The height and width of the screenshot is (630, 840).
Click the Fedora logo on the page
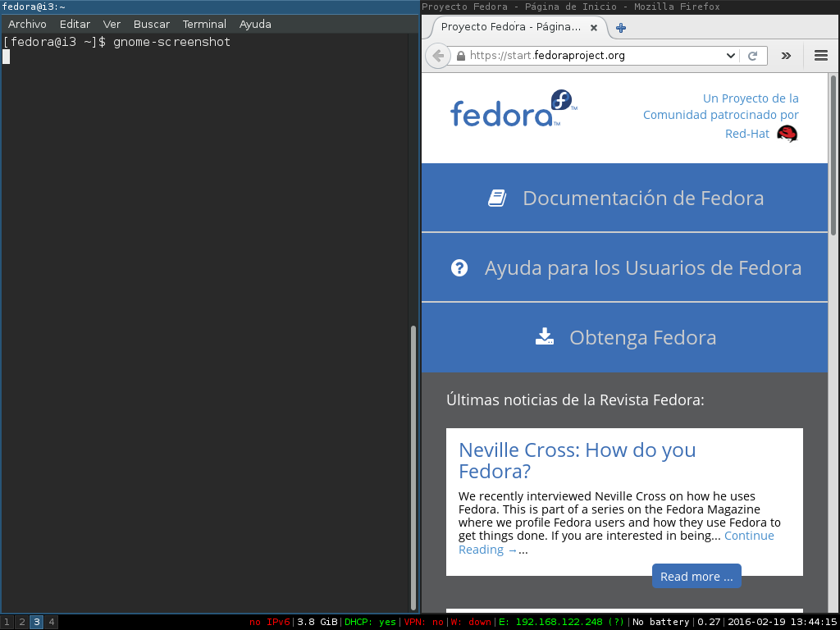point(514,109)
